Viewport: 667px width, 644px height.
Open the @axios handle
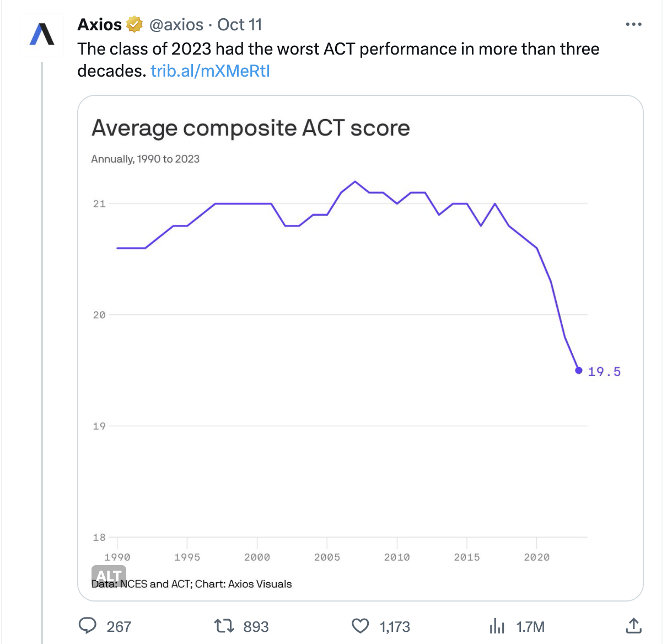176,25
